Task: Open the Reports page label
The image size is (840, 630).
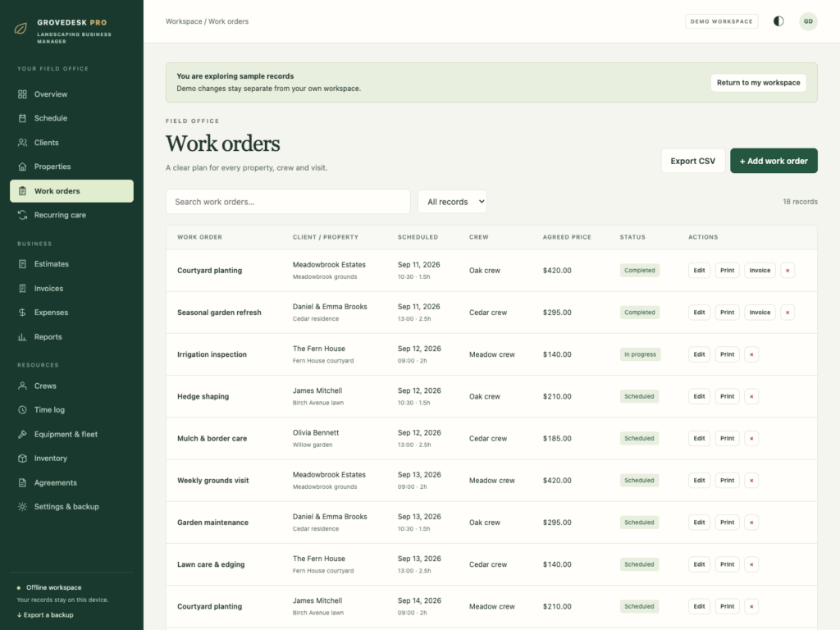Action: [48, 337]
